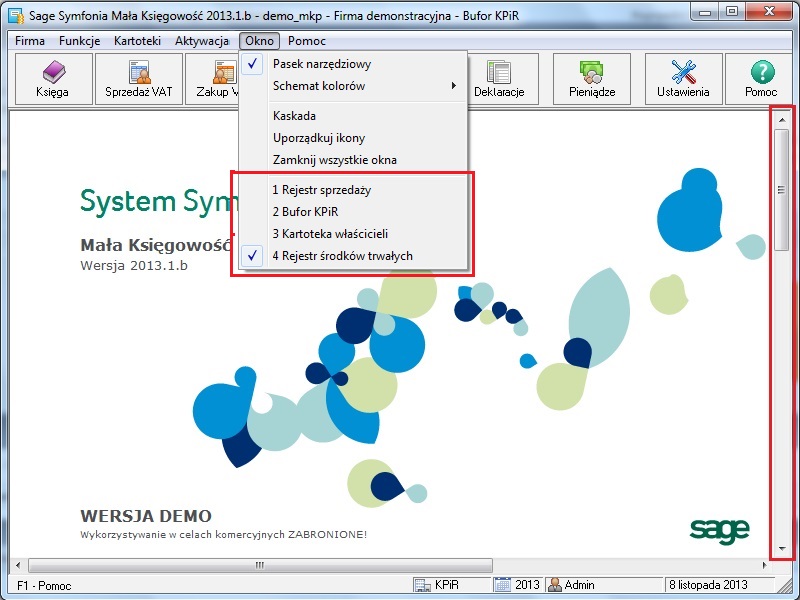Screen dimensions: 800x600
Task: Select window 4 Rejestr środków trwałych
Action: pos(353,256)
